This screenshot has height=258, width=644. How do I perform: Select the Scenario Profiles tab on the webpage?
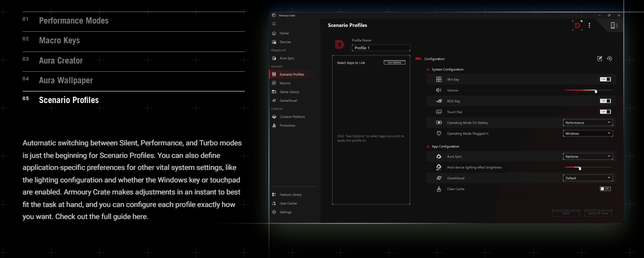(x=134, y=101)
